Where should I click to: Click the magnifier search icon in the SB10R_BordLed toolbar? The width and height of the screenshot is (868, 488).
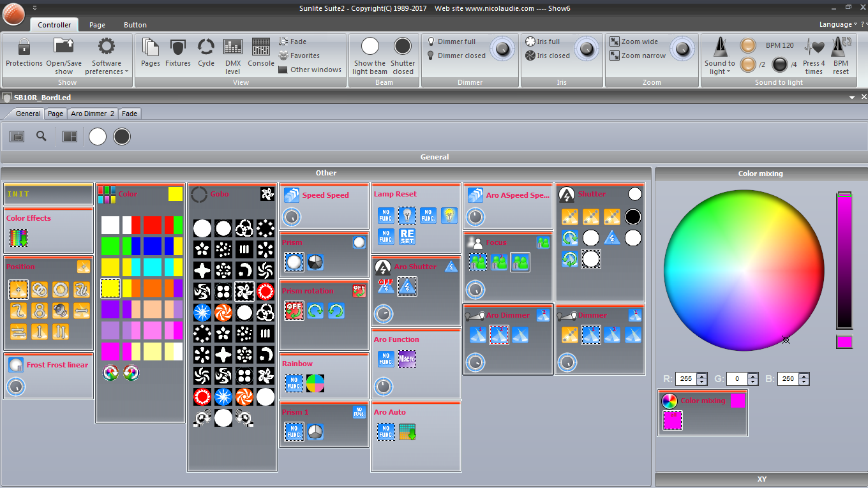tap(41, 136)
